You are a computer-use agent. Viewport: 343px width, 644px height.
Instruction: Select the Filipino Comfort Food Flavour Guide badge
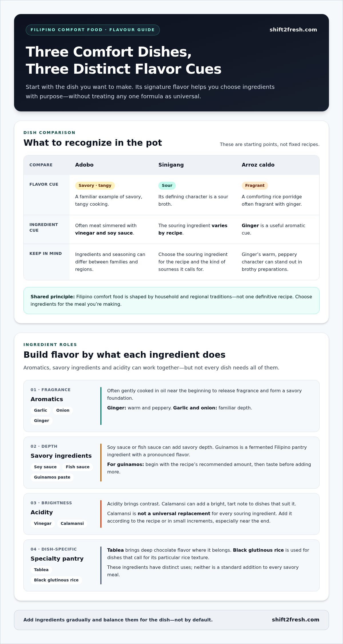(x=93, y=30)
